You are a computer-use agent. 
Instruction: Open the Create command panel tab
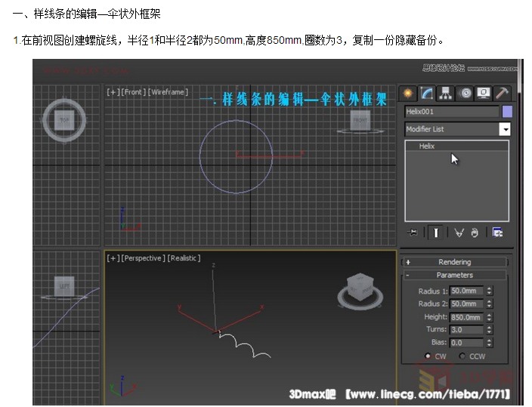pyautogui.click(x=408, y=93)
